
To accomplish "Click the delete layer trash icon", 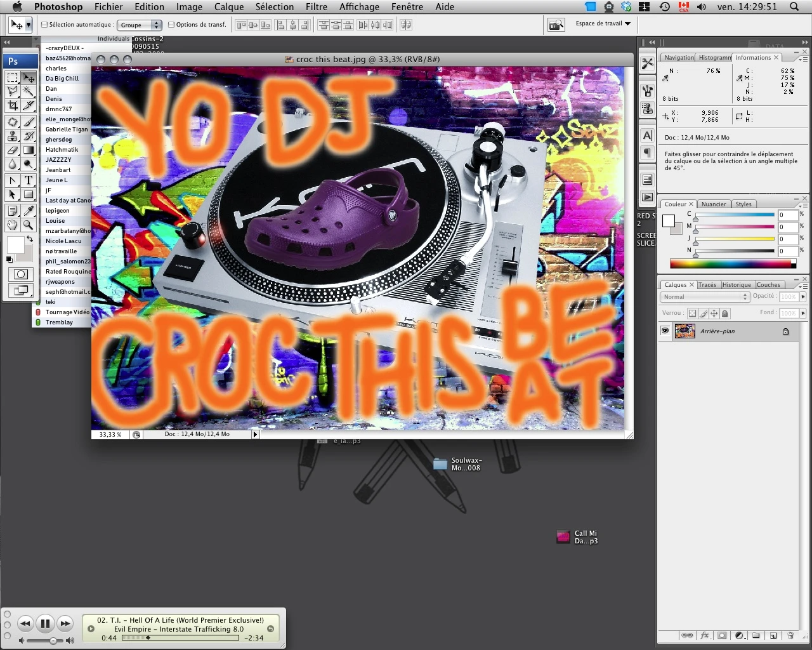I will (790, 635).
